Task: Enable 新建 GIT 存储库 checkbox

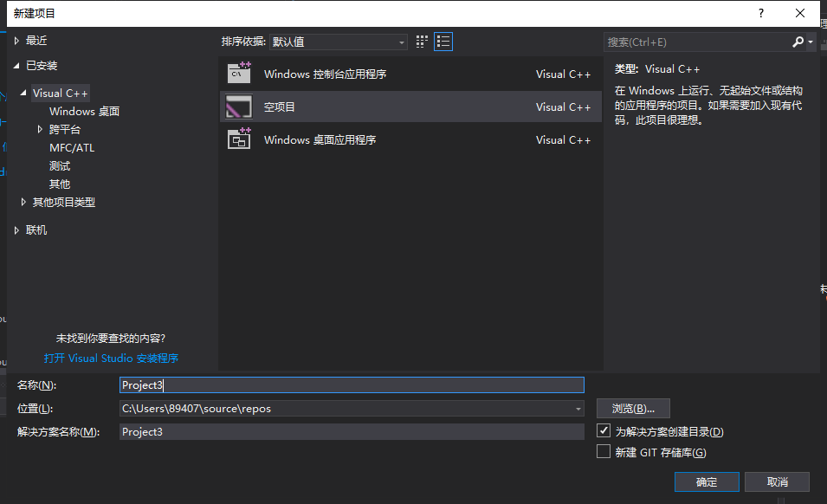Action: coord(604,451)
